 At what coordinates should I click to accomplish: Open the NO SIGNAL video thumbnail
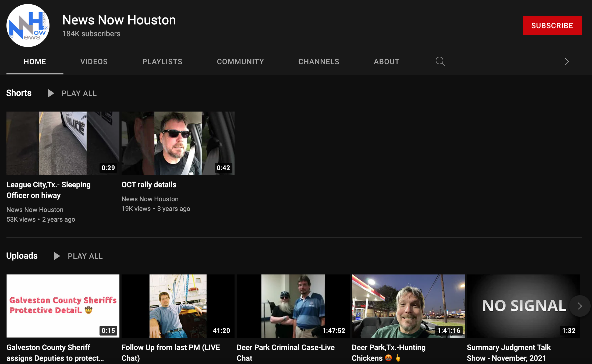[523, 306]
